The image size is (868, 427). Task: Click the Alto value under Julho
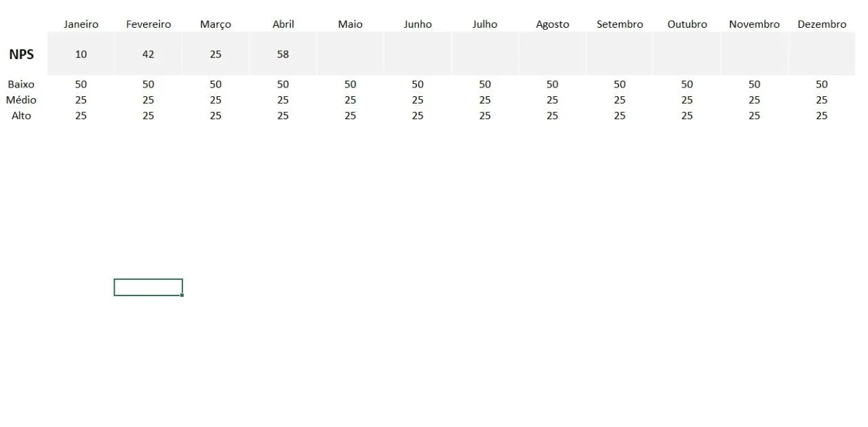click(485, 116)
